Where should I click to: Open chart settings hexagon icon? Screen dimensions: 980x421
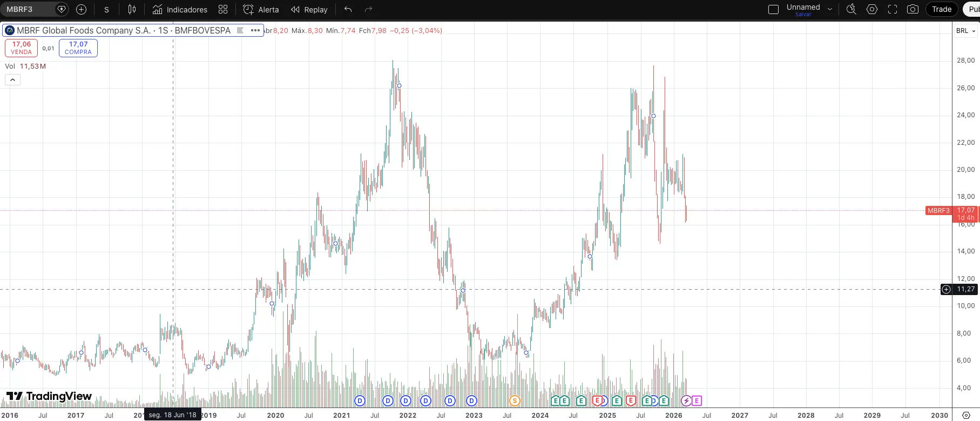pyautogui.click(x=872, y=9)
